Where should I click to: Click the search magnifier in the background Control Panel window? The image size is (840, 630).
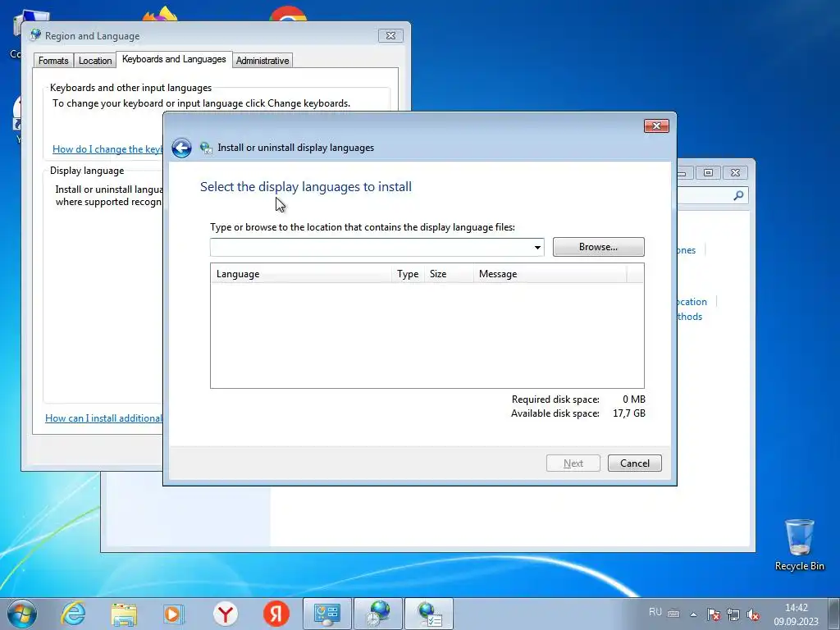tap(738, 195)
